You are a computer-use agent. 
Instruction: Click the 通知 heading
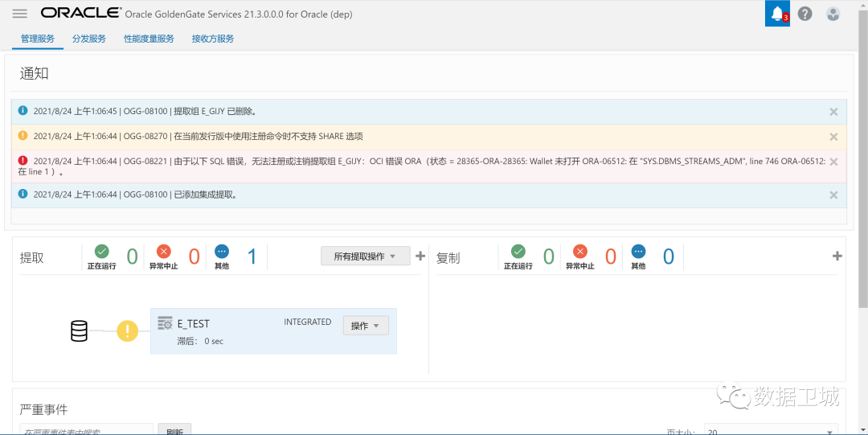tap(35, 74)
